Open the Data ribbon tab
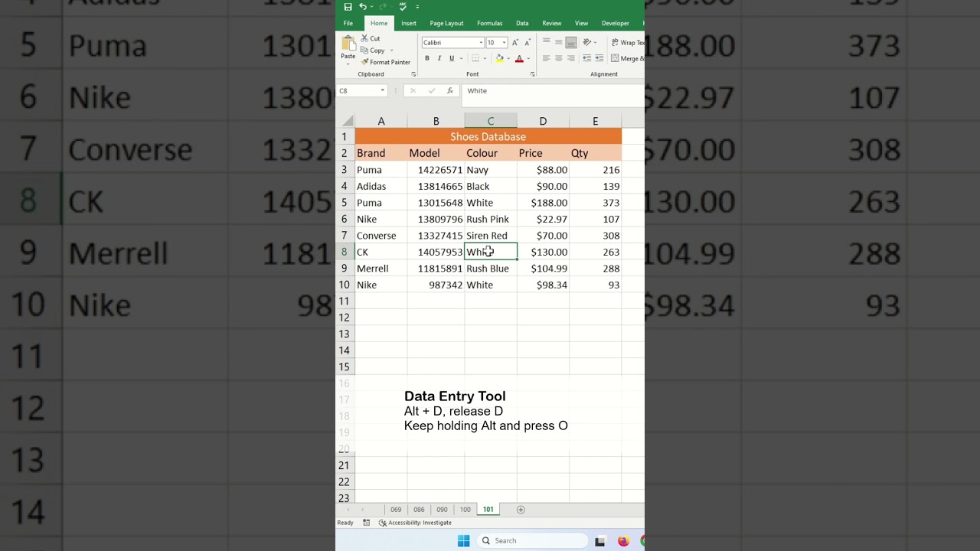Image resolution: width=980 pixels, height=551 pixels. 522,24
